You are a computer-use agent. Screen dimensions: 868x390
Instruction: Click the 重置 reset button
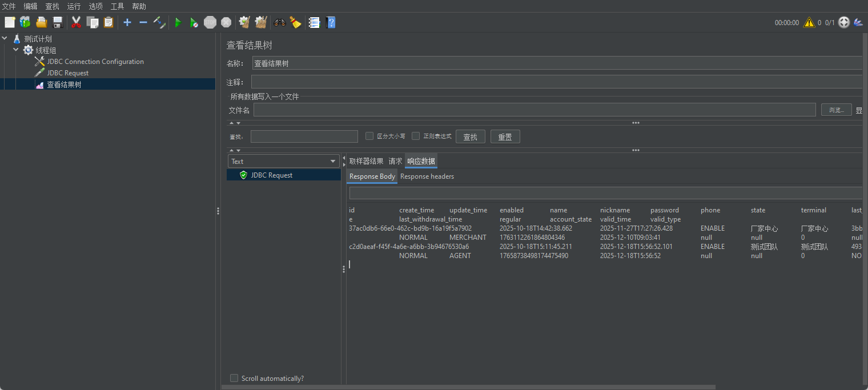click(505, 136)
